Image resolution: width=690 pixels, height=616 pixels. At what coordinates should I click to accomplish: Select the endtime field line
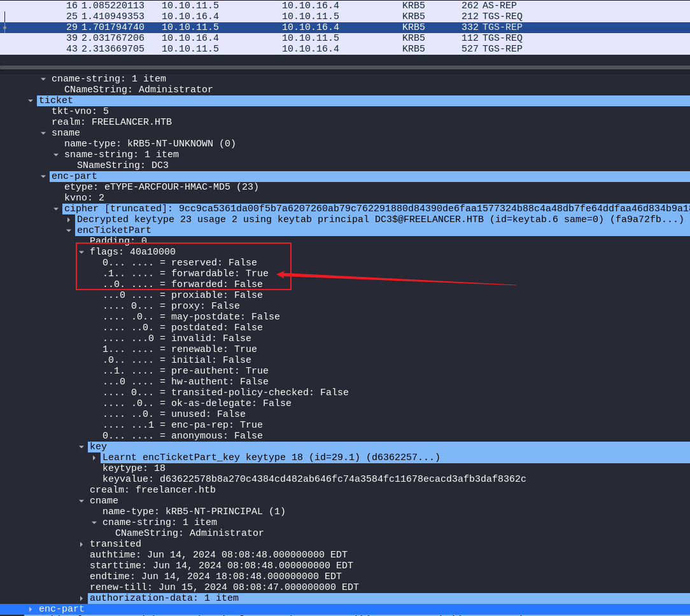[x=215, y=577]
